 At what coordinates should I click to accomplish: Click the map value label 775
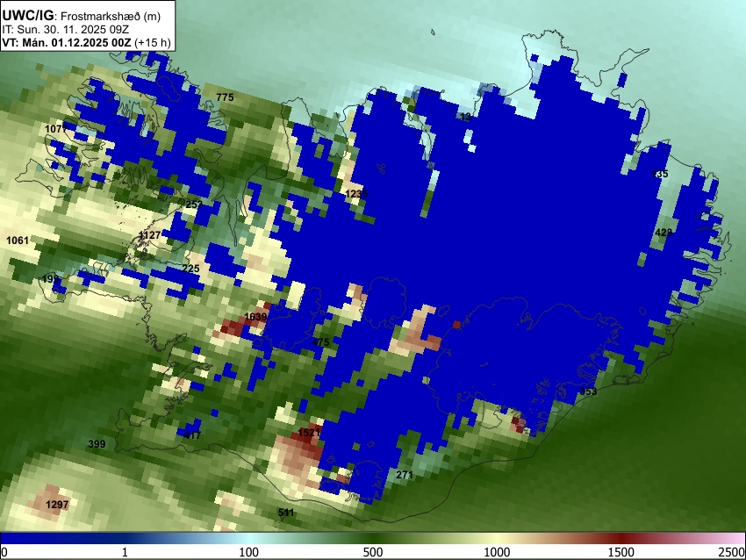225,97
